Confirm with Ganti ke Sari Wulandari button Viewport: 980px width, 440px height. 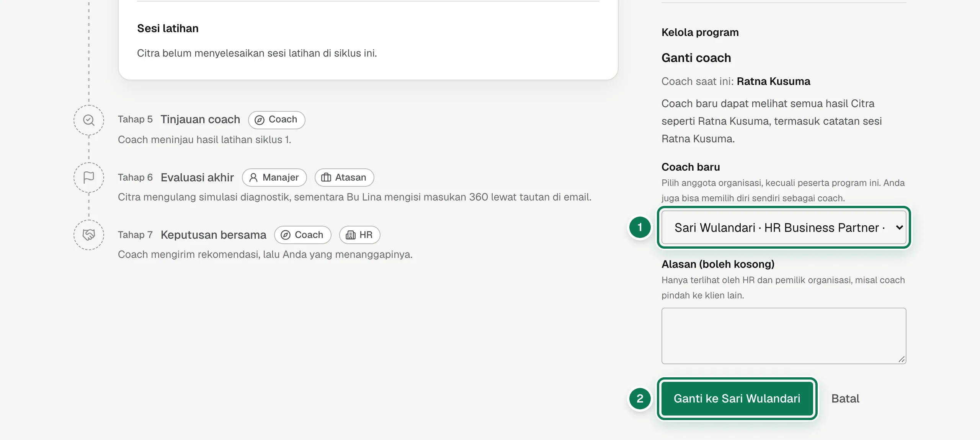[737, 399]
